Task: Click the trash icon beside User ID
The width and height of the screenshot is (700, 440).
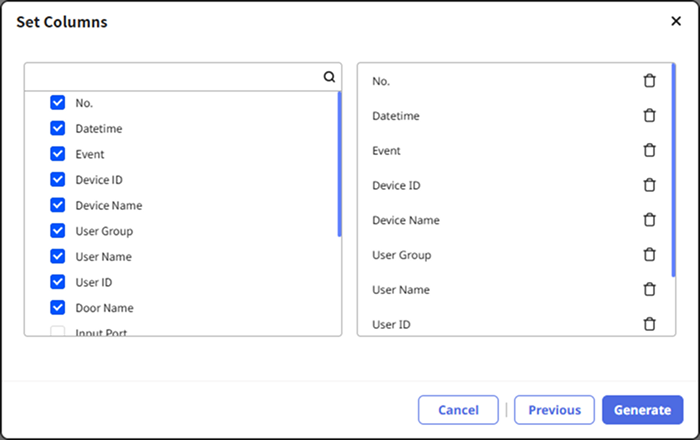Action: (649, 324)
